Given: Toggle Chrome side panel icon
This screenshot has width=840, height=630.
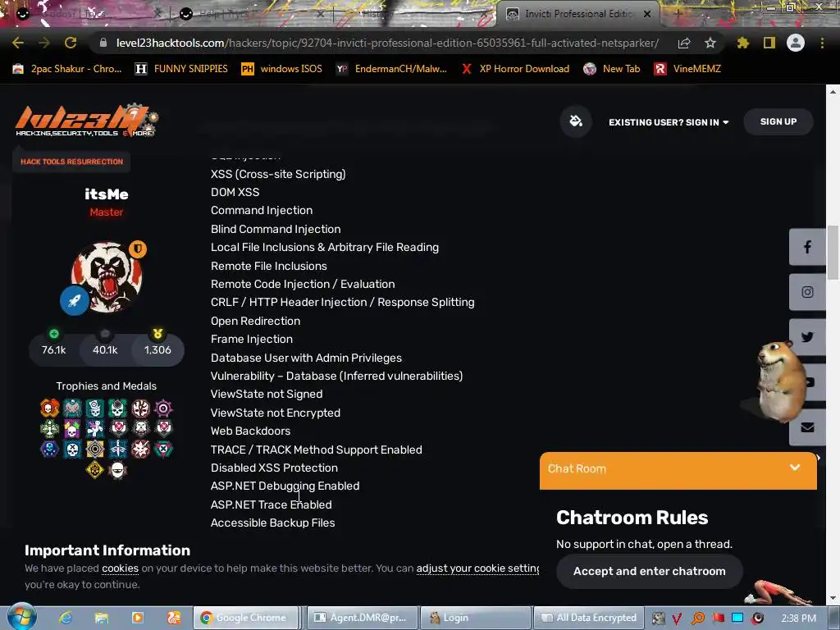Looking at the screenshot, I should point(769,43).
